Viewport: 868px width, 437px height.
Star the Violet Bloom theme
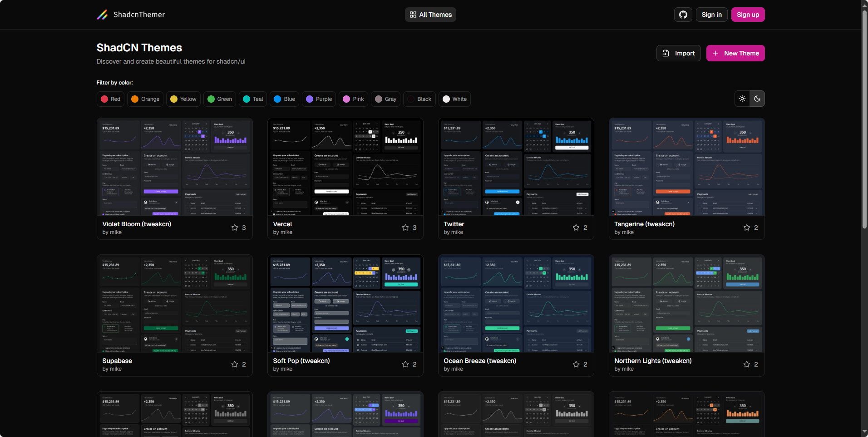click(235, 228)
